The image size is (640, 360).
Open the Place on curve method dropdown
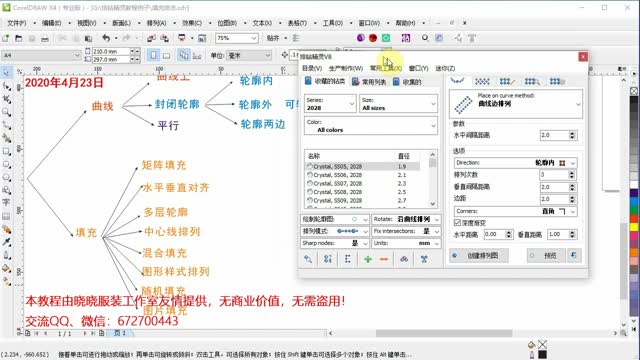point(516,104)
